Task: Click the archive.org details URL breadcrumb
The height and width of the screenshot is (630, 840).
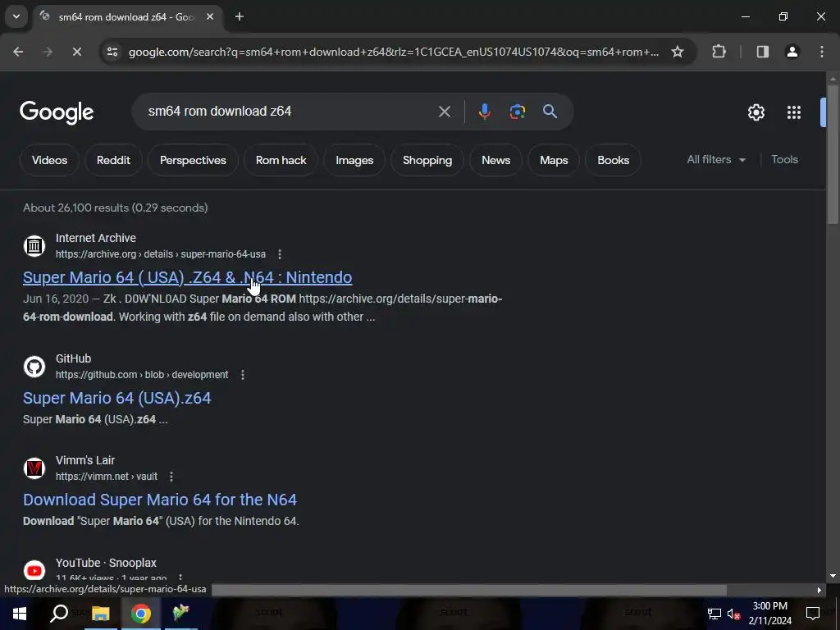Action: (x=161, y=254)
